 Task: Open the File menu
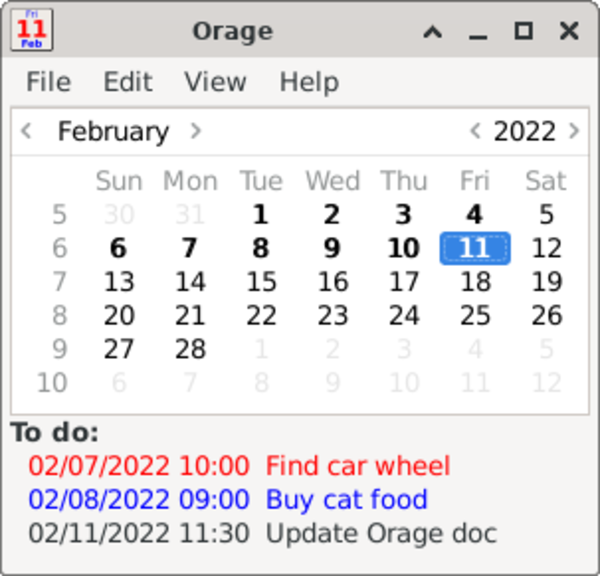49,82
